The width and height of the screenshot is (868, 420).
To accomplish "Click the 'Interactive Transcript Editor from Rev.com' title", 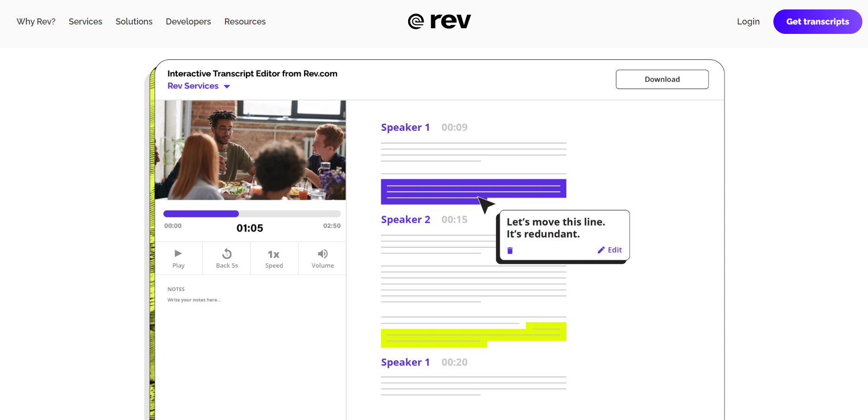I will [252, 73].
